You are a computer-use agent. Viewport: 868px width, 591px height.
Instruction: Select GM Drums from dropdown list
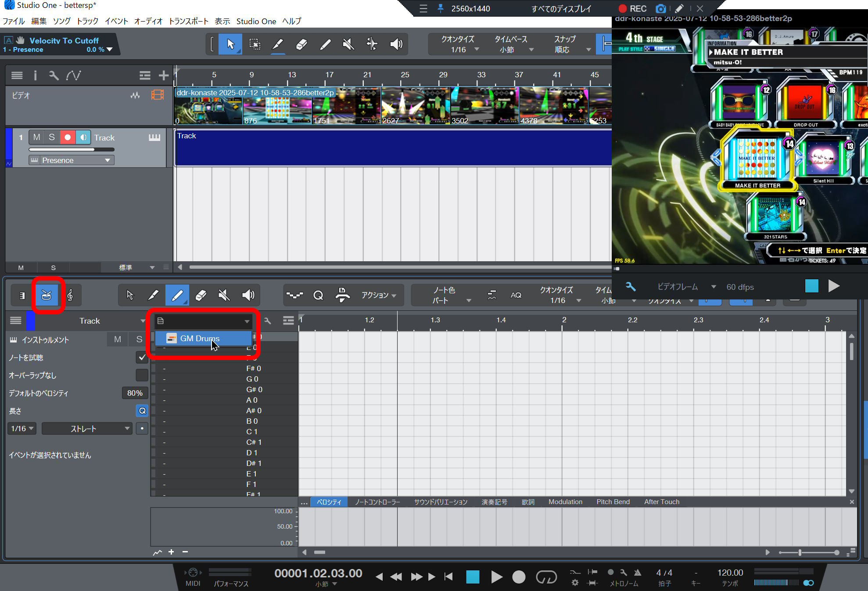(x=204, y=339)
